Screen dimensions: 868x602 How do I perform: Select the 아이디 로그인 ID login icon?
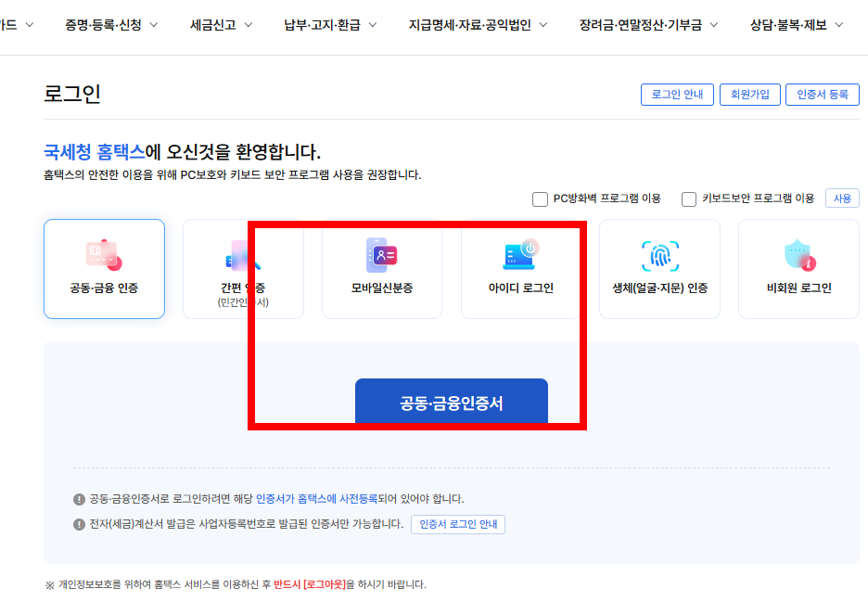520,269
